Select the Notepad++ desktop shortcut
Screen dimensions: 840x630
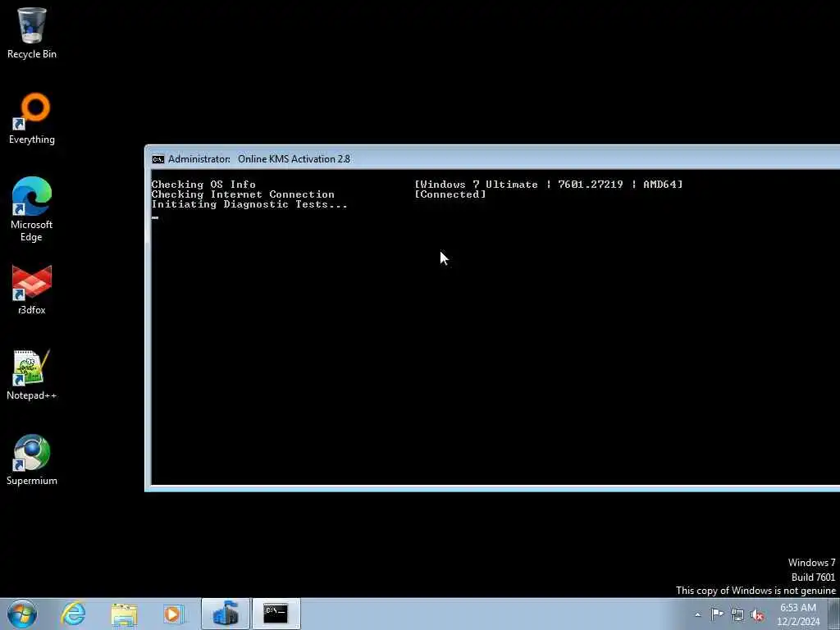click(32, 375)
